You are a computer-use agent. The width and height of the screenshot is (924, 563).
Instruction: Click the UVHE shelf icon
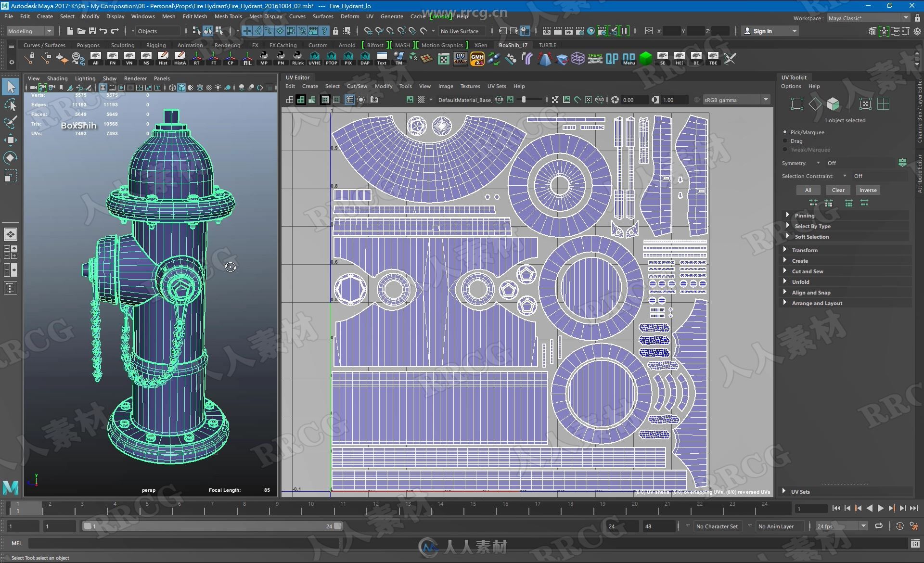[314, 59]
